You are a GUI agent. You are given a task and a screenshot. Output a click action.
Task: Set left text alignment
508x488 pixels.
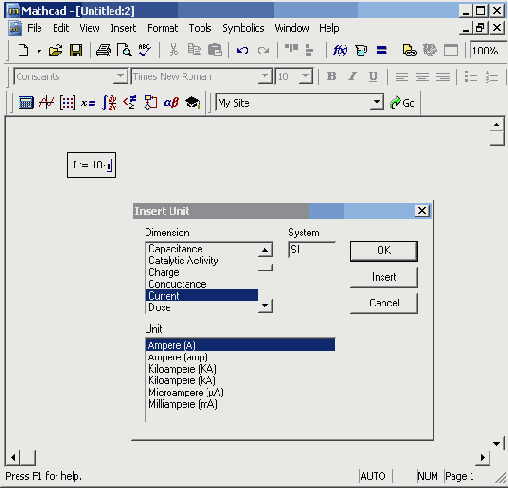coord(402,77)
